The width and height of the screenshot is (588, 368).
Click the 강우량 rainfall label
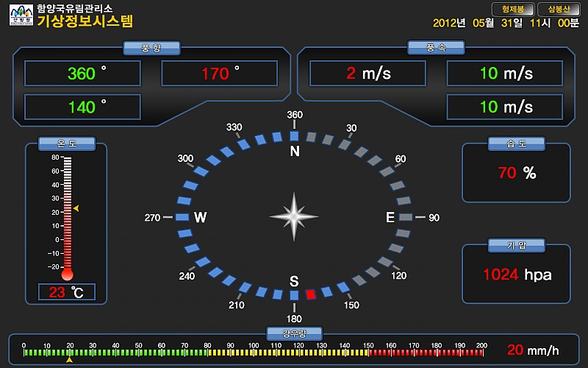pos(293,333)
